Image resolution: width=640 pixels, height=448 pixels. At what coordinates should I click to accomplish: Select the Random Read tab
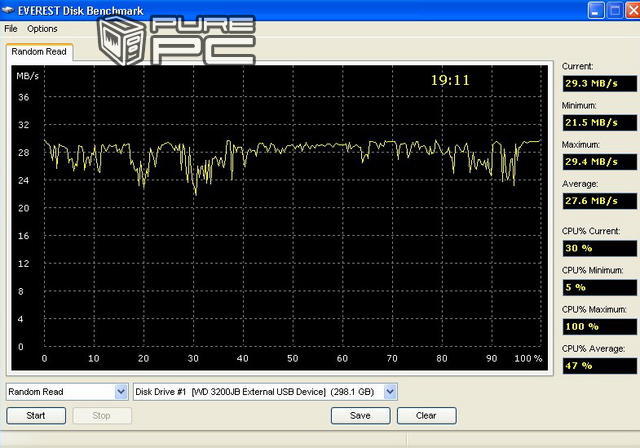[39, 52]
